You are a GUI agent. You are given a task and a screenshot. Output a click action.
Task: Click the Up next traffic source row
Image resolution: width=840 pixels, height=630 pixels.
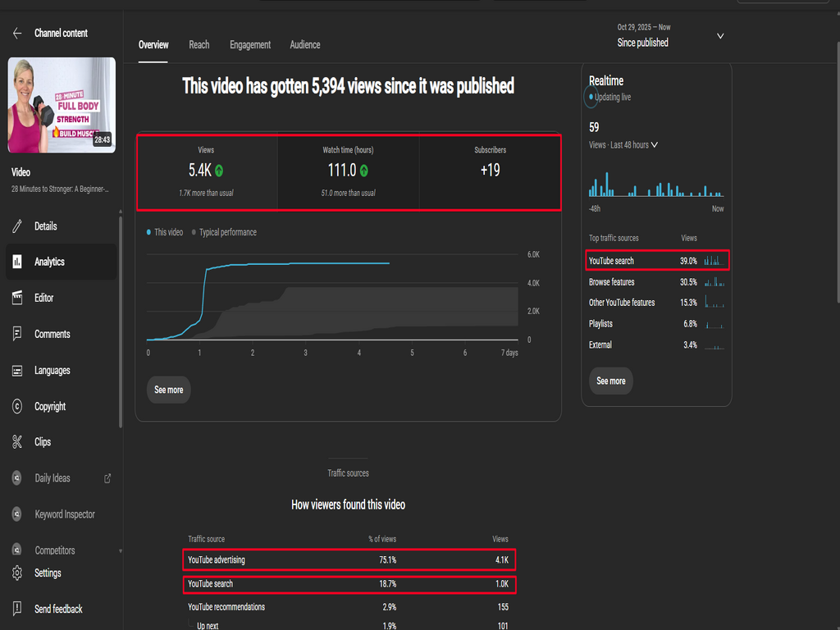pos(349,625)
